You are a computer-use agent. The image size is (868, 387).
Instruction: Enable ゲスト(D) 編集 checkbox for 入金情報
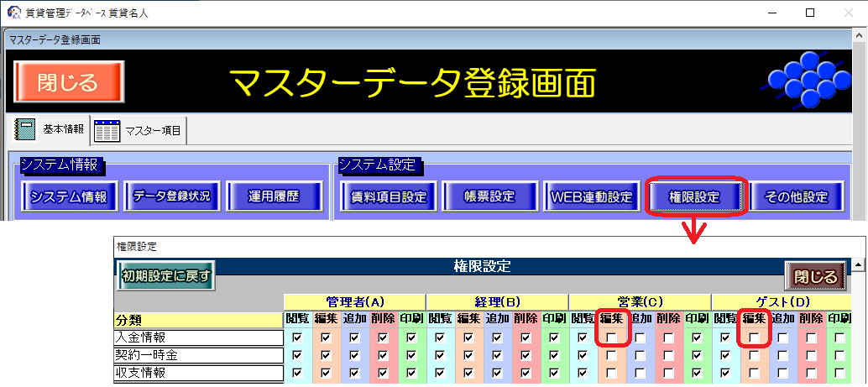(754, 337)
